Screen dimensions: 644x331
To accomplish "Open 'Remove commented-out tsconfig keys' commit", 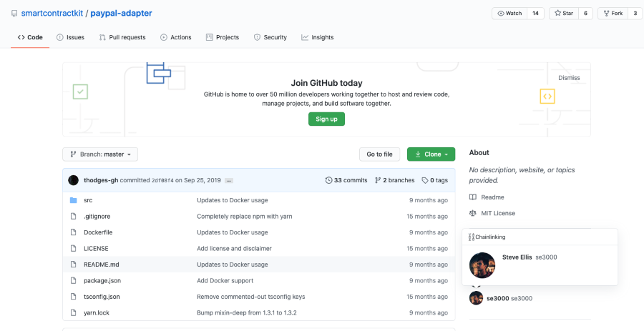I will tap(251, 297).
